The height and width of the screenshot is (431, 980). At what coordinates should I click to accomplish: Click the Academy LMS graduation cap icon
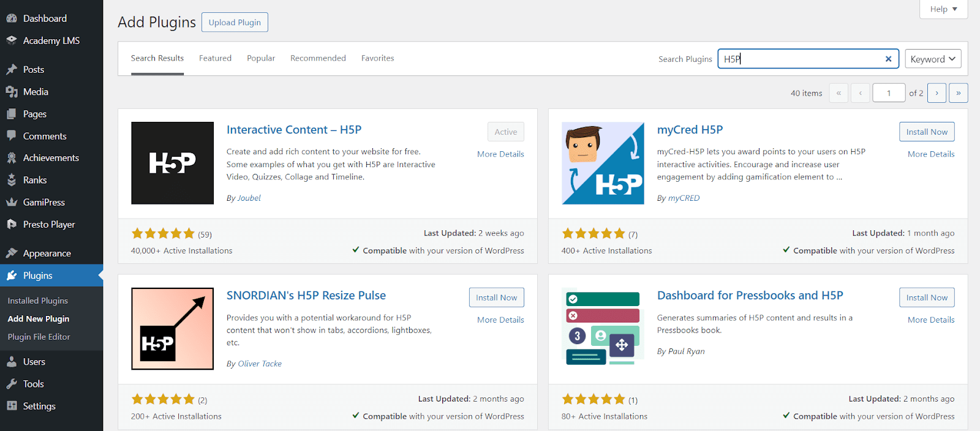11,40
